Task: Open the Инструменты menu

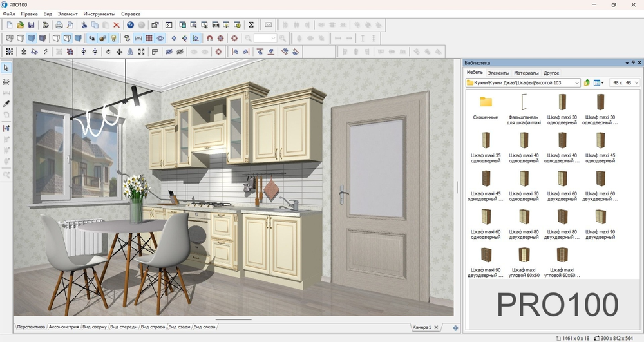Action: (x=99, y=14)
